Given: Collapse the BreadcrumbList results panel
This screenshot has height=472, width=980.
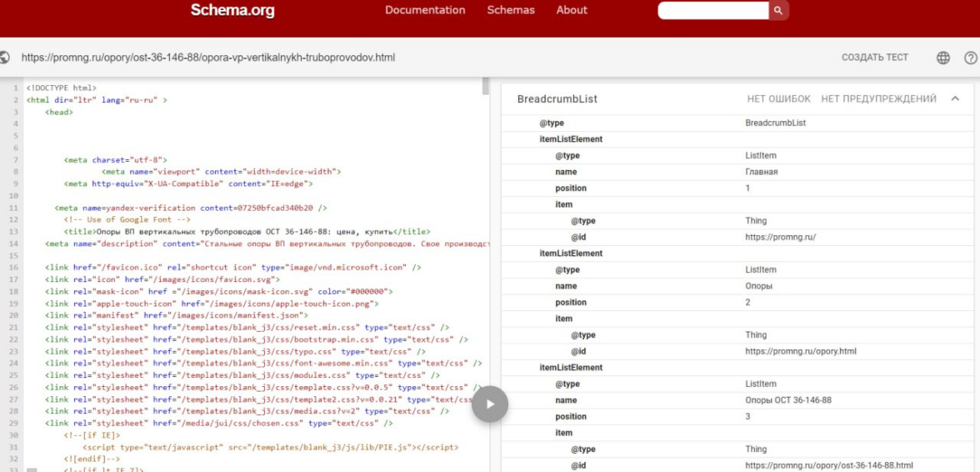Looking at the screenshot, I should pyautogui.click(x=955, y=98).
